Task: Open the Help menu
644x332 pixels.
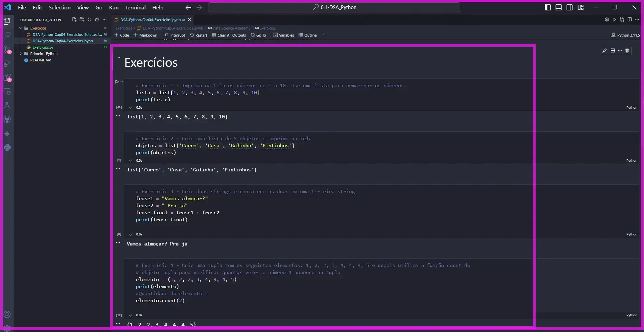Action: (158, 7)
